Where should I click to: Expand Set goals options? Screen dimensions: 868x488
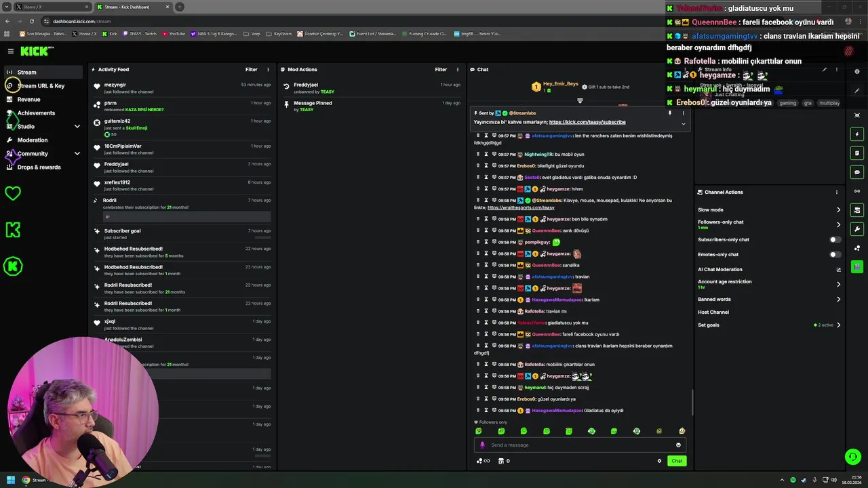pos(838,325)
